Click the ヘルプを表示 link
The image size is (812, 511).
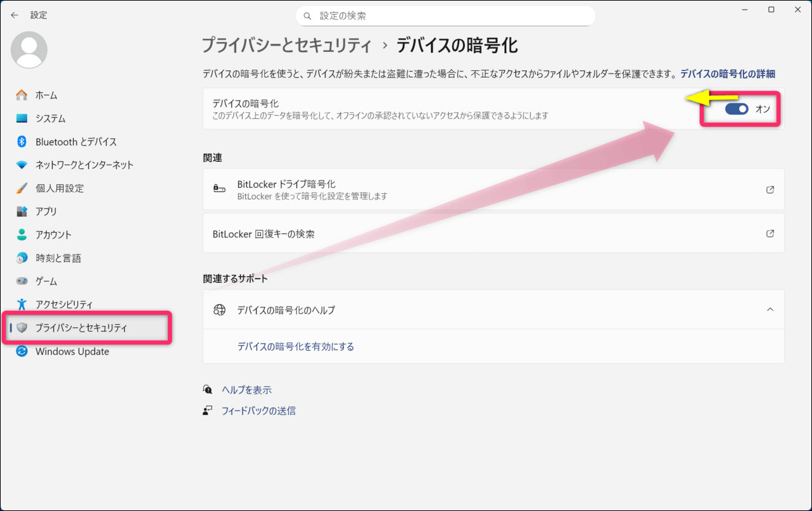(246, 390)
